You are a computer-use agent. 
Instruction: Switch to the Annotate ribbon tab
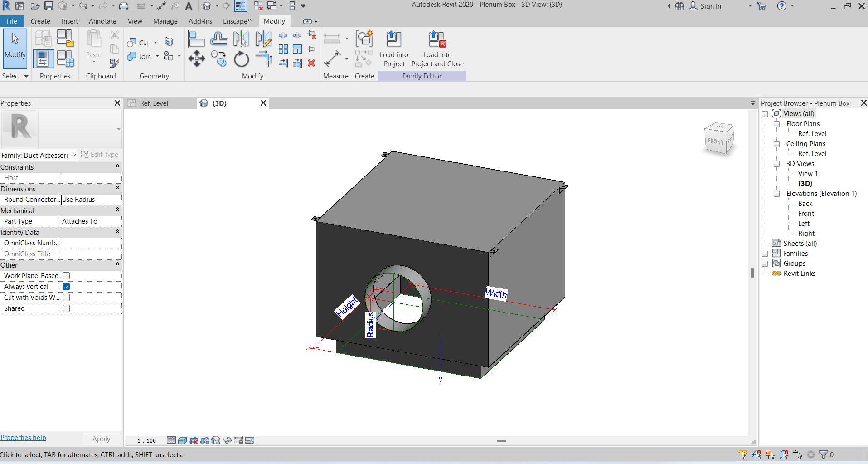(102, 21)
